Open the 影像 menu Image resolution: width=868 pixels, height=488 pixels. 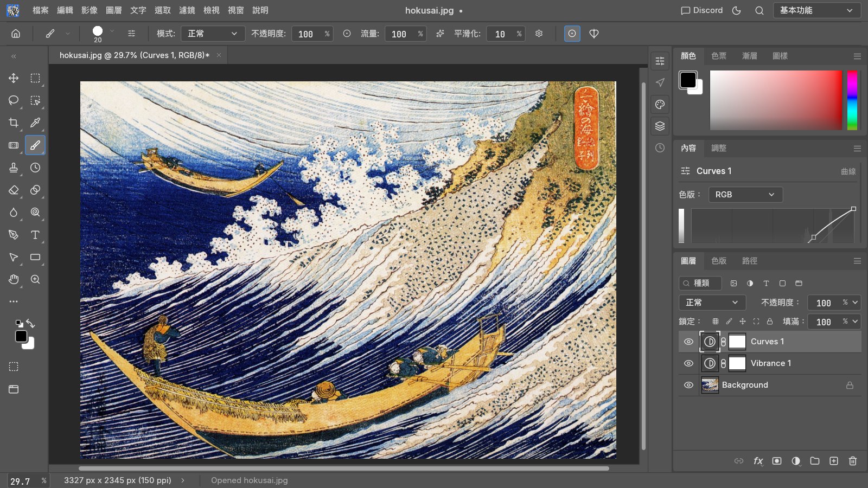point(90,10)
